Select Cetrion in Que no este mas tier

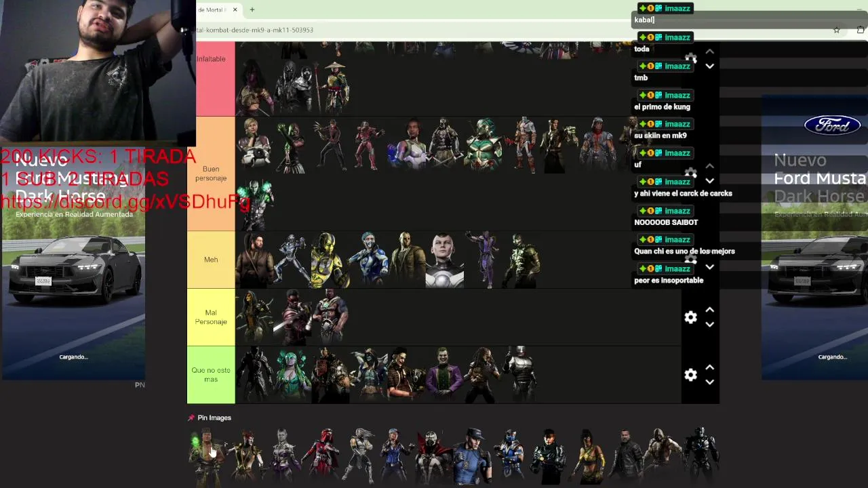tap(293, 375)
